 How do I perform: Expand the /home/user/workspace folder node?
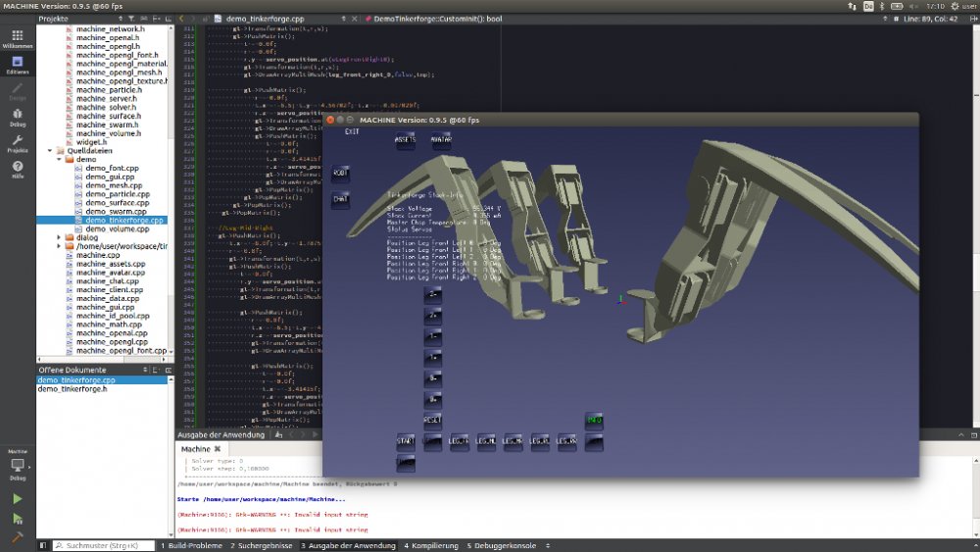(x=60, y=246)
